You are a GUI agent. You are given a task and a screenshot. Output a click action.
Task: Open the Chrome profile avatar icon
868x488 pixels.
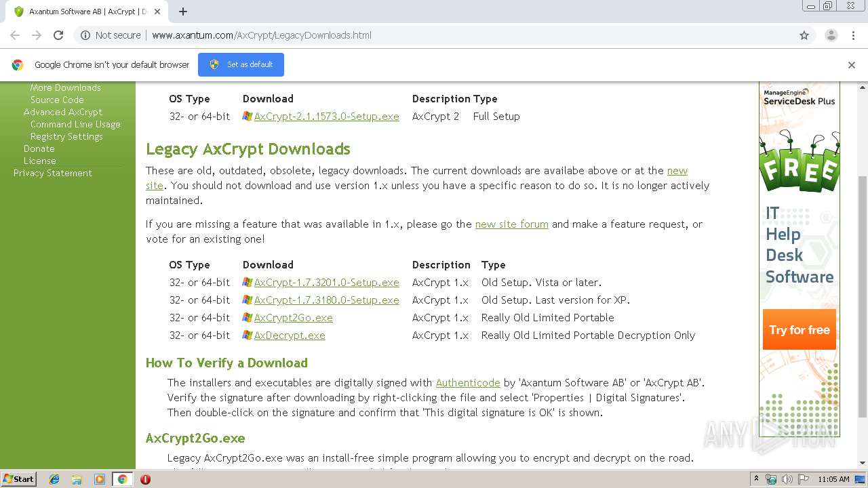click(831, 35)
